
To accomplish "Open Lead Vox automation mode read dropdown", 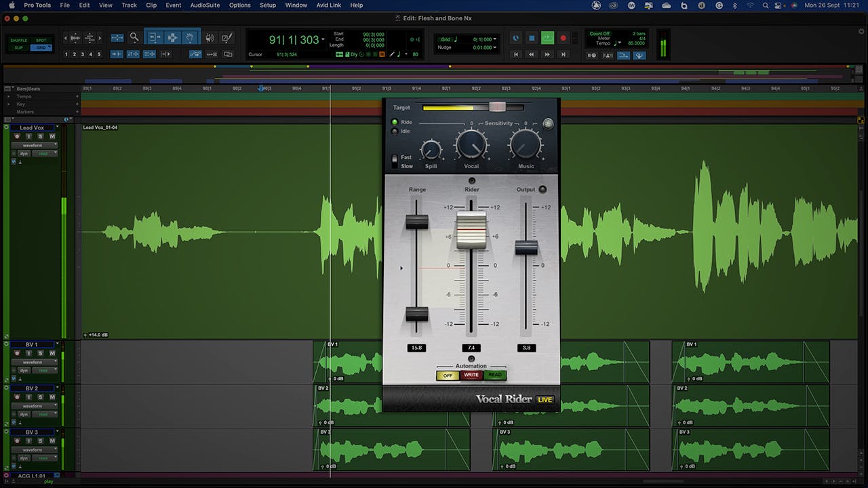I will [x=45, y=153].
